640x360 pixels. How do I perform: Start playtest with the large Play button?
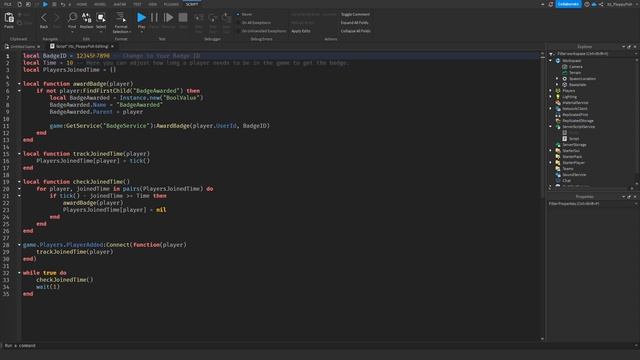tap(141, 20)
